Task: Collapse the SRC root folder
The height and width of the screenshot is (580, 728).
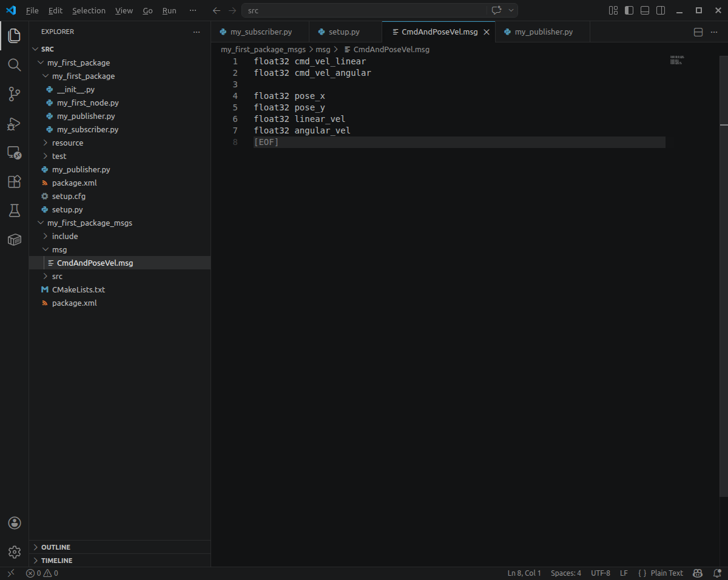Action: [35, 49]
